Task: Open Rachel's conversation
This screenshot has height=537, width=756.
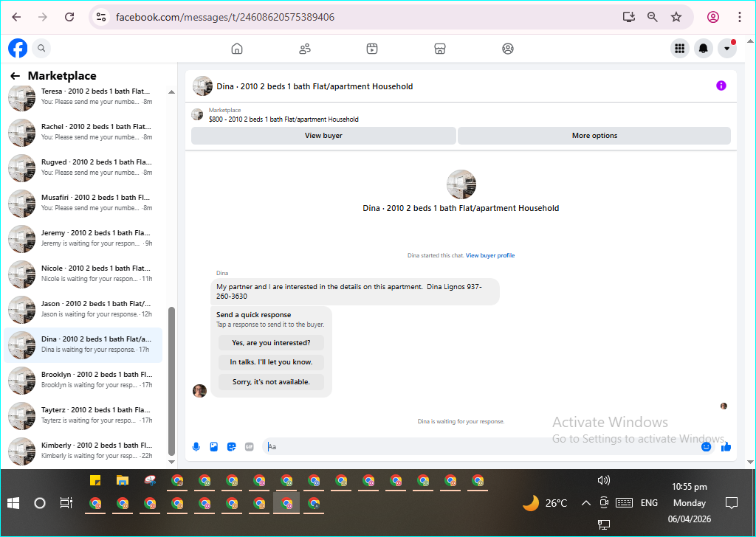Action: 83,132
